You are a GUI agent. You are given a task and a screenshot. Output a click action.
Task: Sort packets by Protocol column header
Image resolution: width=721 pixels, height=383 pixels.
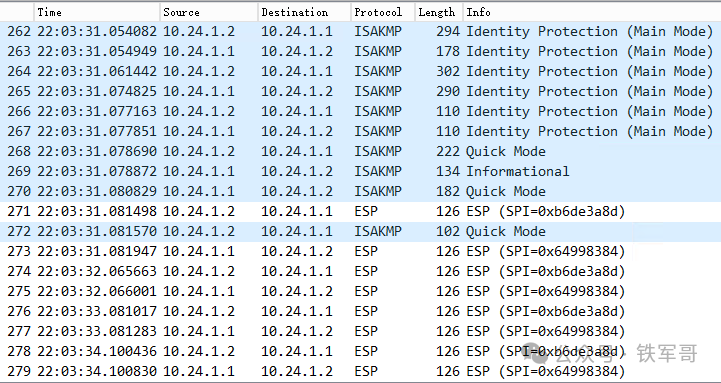coord(383,12)
